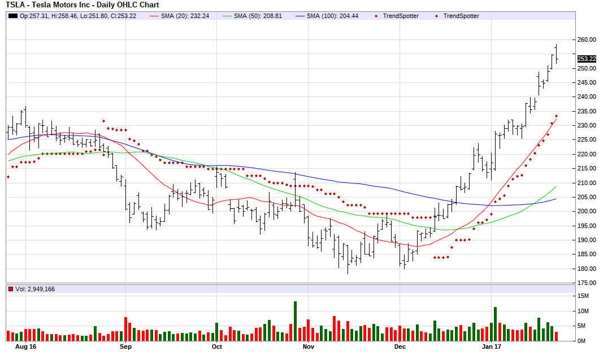599x364 pixels.
Task: Select the OHLC values legend text
Action: (78, 16)
